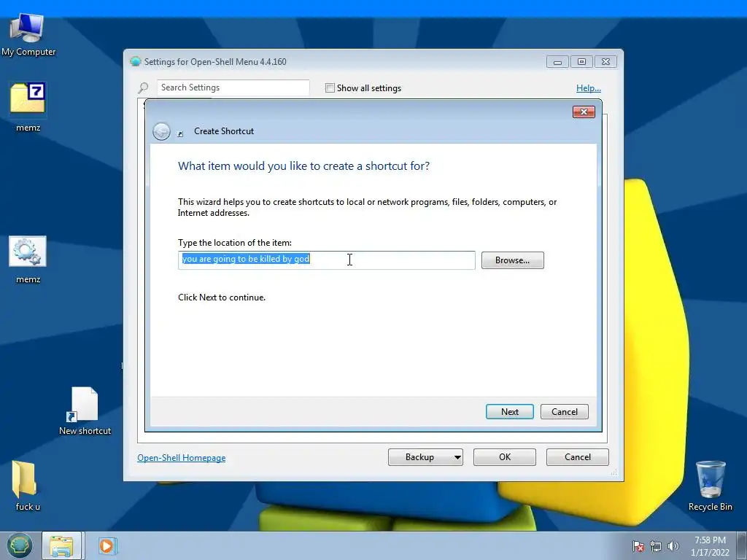Click OK in Open-Shell settings
Viewport: 747px width, 560px height.
coord(505,457)
